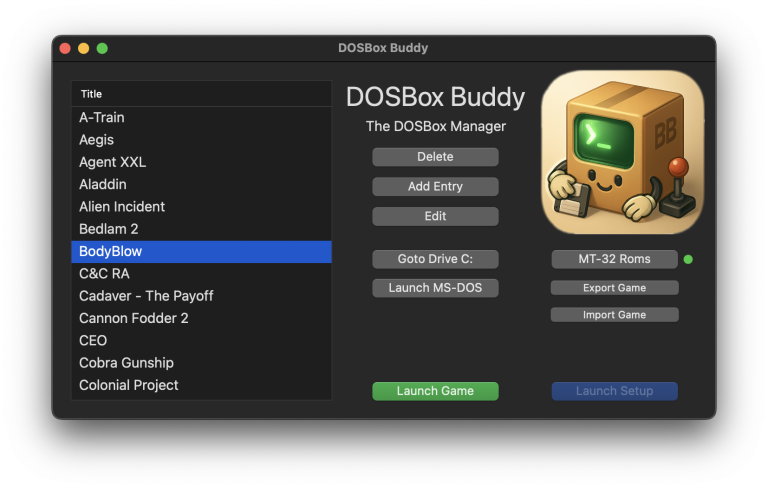The height and width of the screenshot is (488, 768).
Task: Select Cannon Fodder 2
Action: (x=201, y=318)
